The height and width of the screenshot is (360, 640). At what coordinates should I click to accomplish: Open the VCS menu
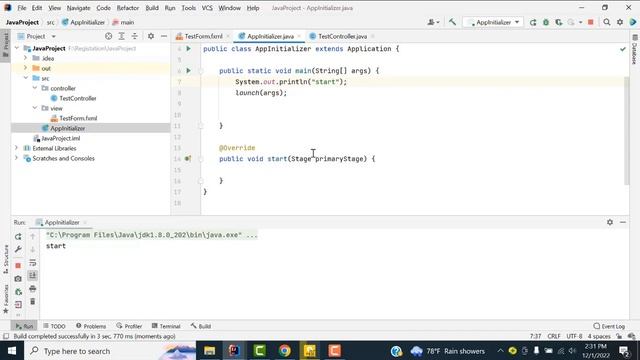click(x=207, y=8)
